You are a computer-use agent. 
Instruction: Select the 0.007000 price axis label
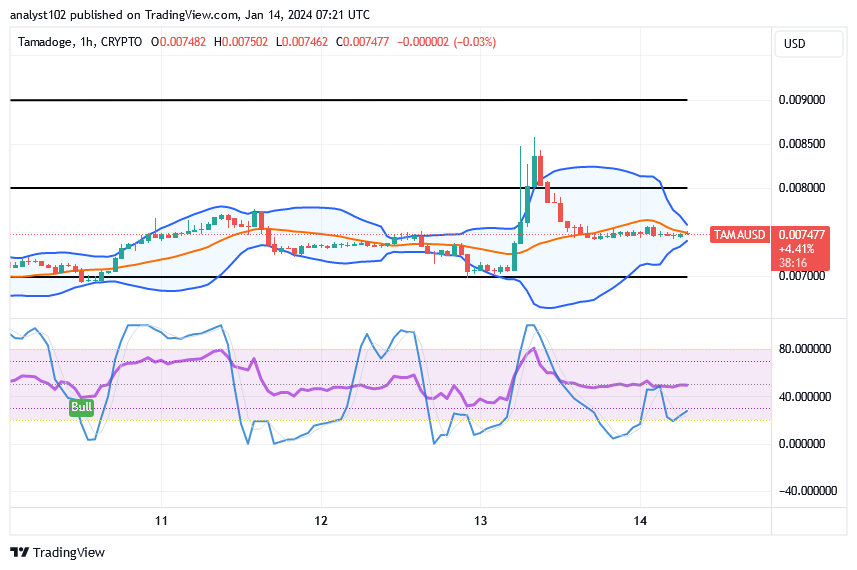[x=802, y=276]
